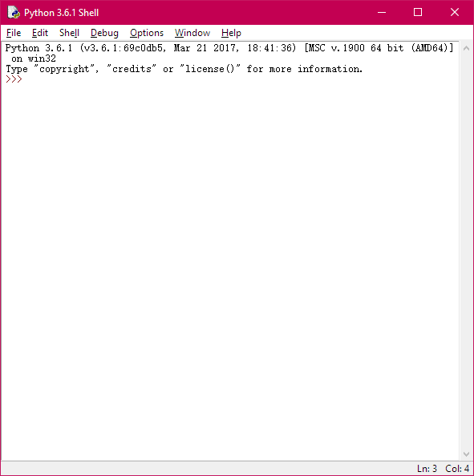Open the File menu
Image resolution: width=474 pixels, height=476 pixels.
[x=14, y=33]
